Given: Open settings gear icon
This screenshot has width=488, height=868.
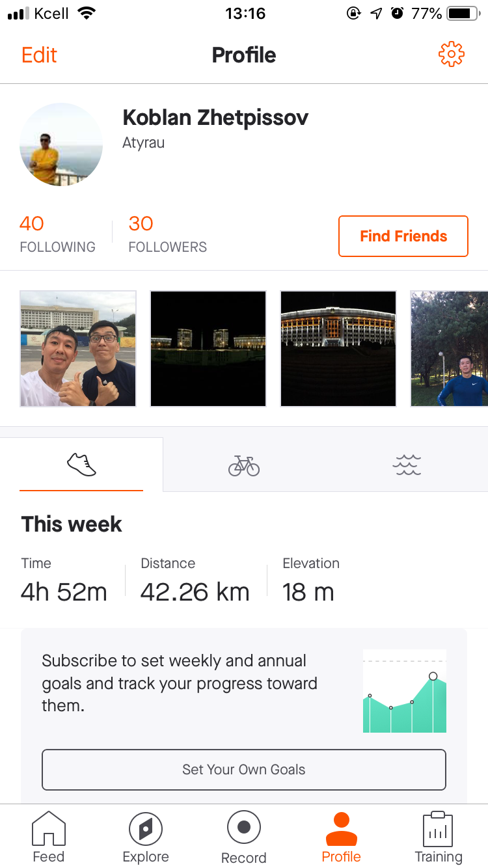Looking at the screenshot, I should (451, 55).
